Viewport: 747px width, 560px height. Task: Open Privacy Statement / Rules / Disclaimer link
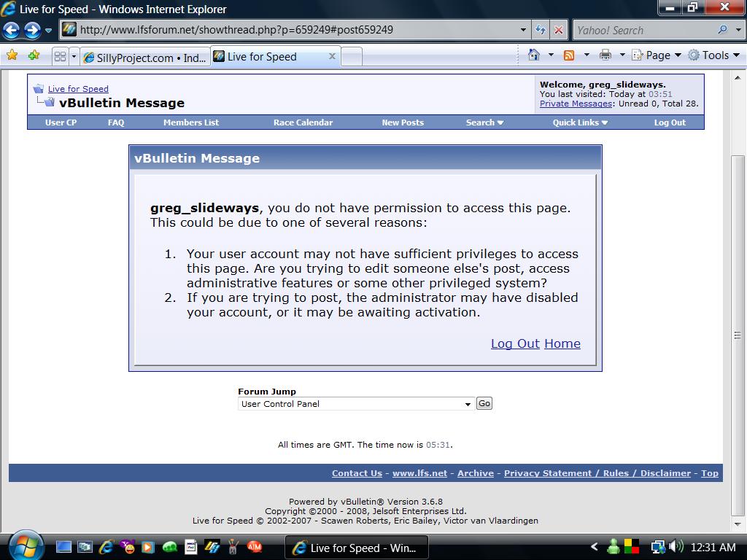[x=597, y=472]
